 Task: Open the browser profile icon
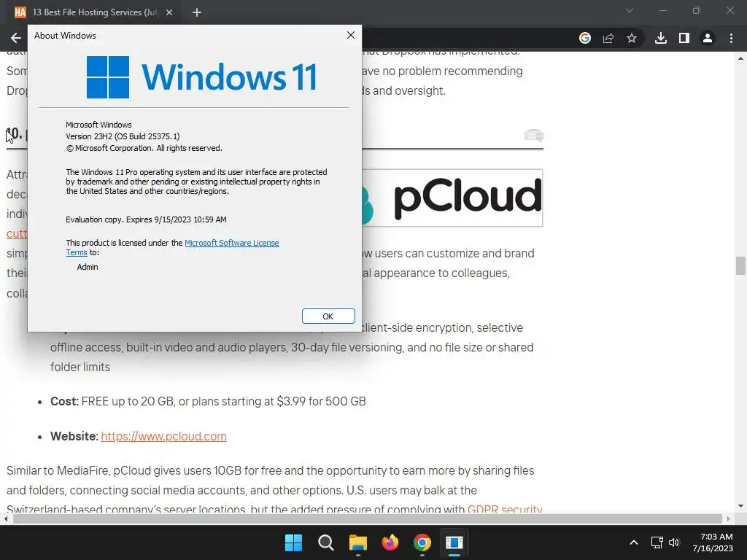tap(708, 38)
